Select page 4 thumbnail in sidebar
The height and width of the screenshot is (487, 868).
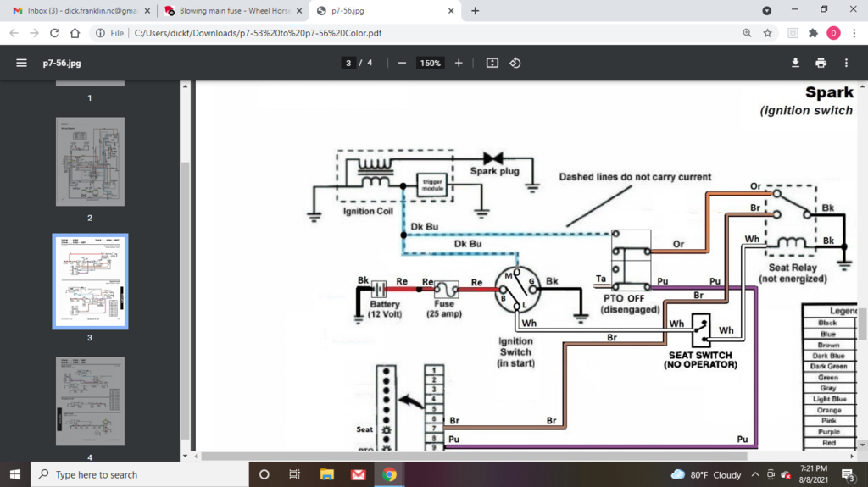coord(90,401)
